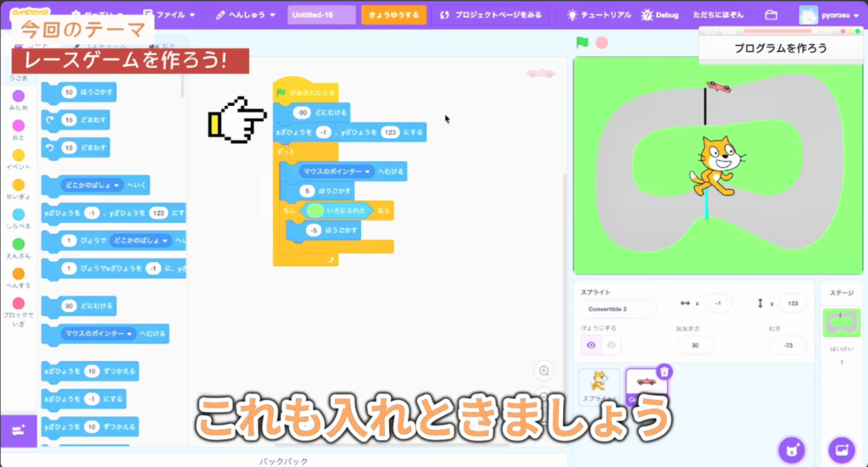Expand the どこかのばしょ dropdown in へいく block
Viewport: 868px width, 467px height.
[117, 184]
